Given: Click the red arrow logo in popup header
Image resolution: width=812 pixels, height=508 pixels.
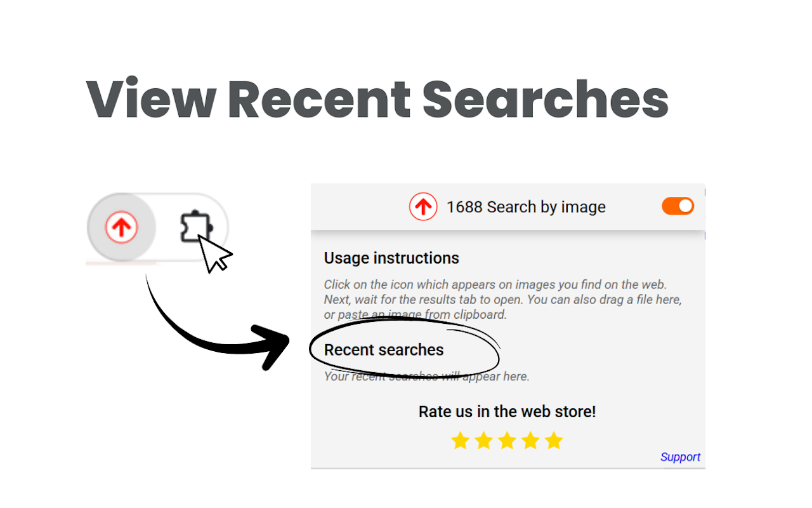Looking at the screenshot, I should [423, 207].
